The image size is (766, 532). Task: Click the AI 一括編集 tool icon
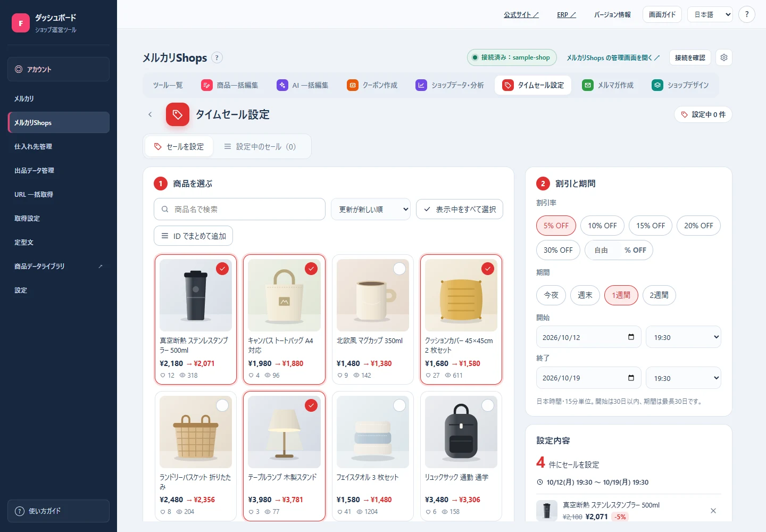pyautogui.click(x=282, y=85)
